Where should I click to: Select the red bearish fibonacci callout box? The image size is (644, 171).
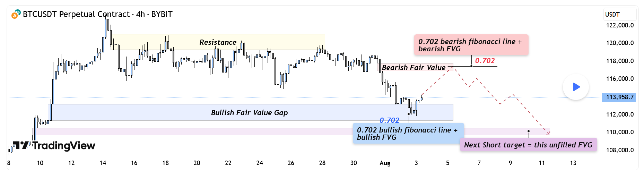click(471, 45)
